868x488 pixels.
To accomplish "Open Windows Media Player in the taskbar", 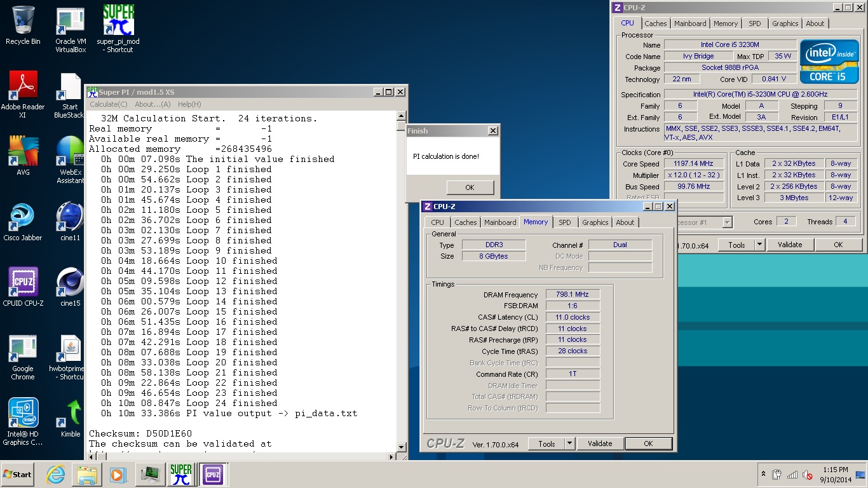I will click(118, 475).
